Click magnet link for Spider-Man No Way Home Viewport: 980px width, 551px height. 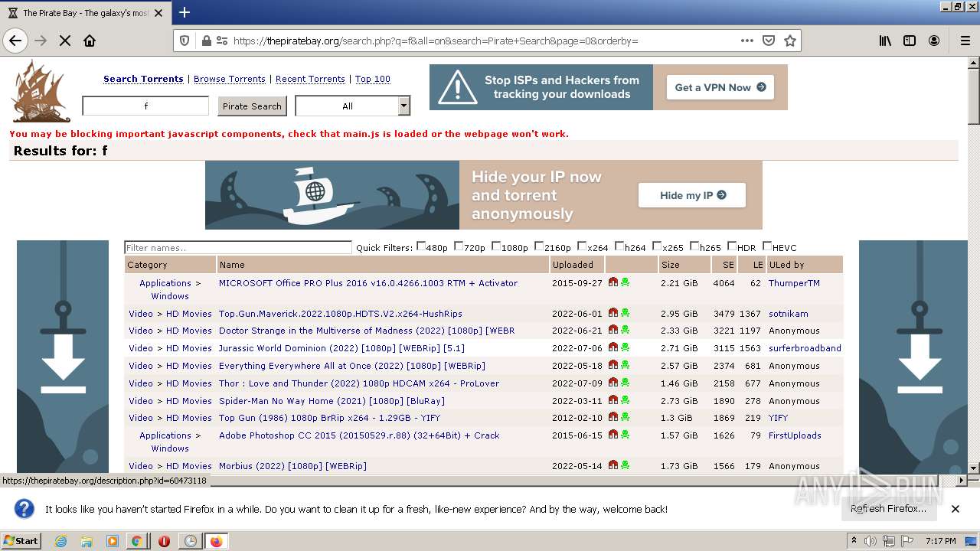[x=613, y=400]
